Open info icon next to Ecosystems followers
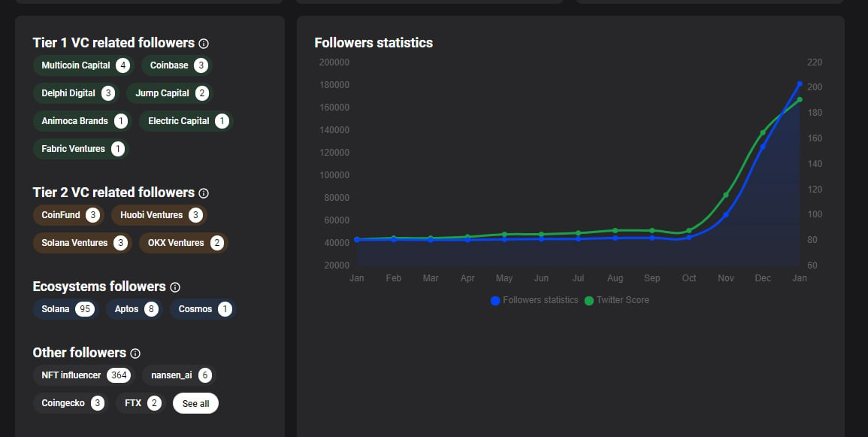Screen dimensions: 868x437 [x=175, y=287]
